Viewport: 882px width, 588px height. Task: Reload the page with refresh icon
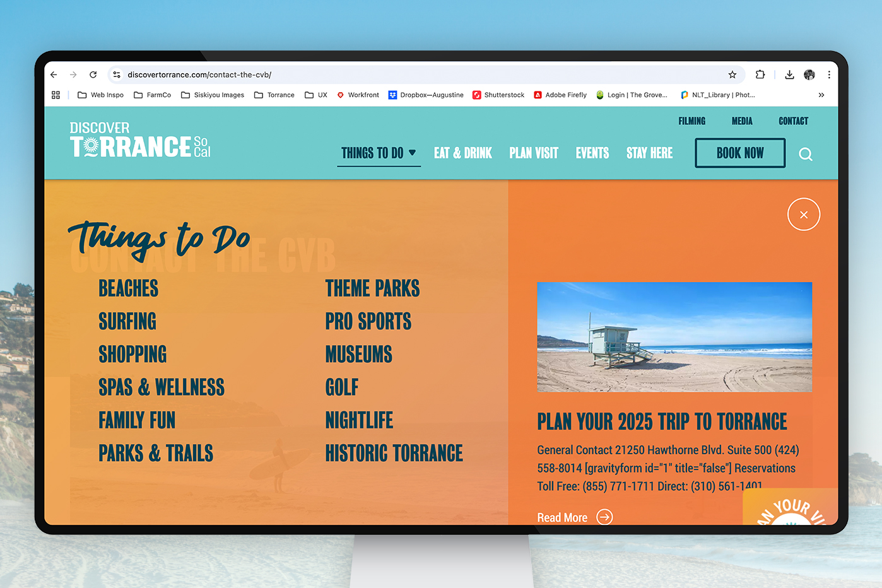tap(93, 74)
